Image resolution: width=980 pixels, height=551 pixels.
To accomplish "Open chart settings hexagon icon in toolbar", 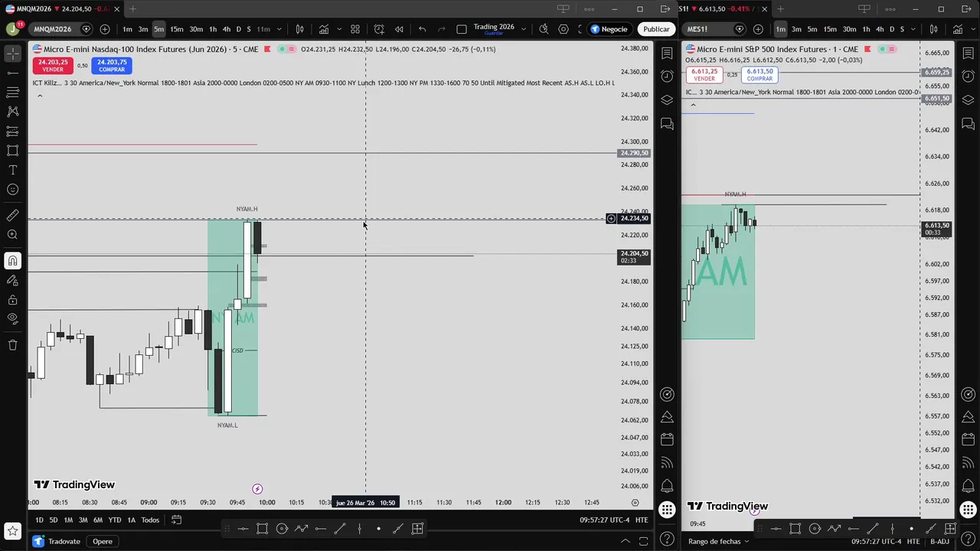I will tap(563, 29).
